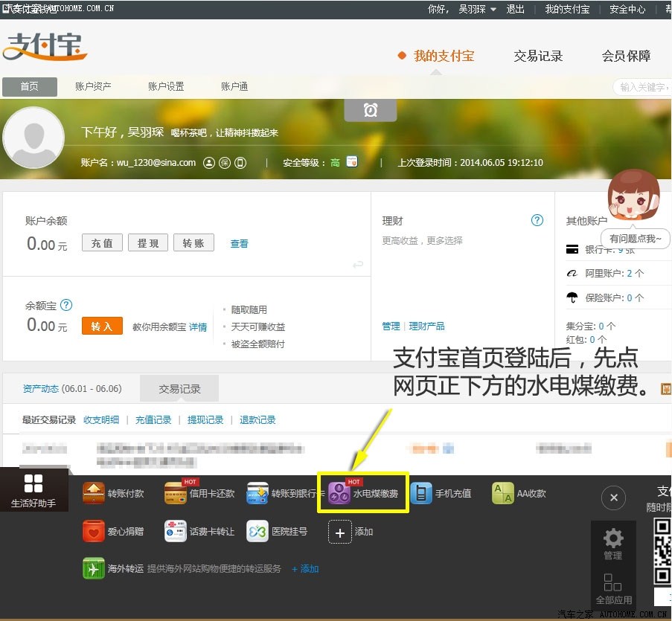672x621 pixels.
Task: Click the 退款记录 link
Action: [257, 419]
